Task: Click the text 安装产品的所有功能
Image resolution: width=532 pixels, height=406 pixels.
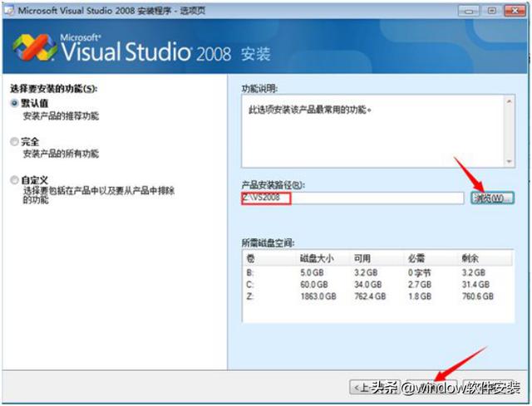Action: coord(61,154)
